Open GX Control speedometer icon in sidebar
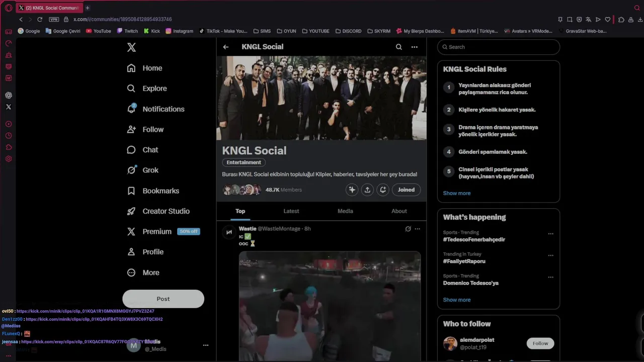644x362 pixels. click(x=9, y=43)
